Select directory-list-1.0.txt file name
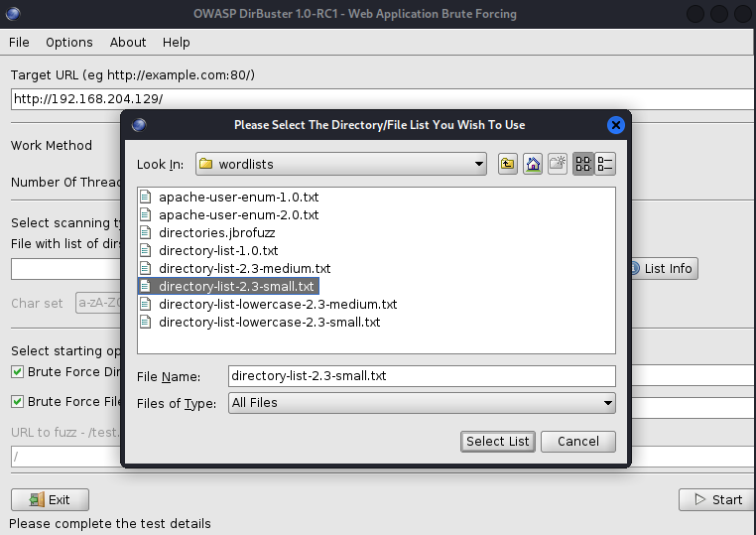Image resolution: width=756 pixels, height=535 pixels. pyautogui.click(x=218, y=250)
